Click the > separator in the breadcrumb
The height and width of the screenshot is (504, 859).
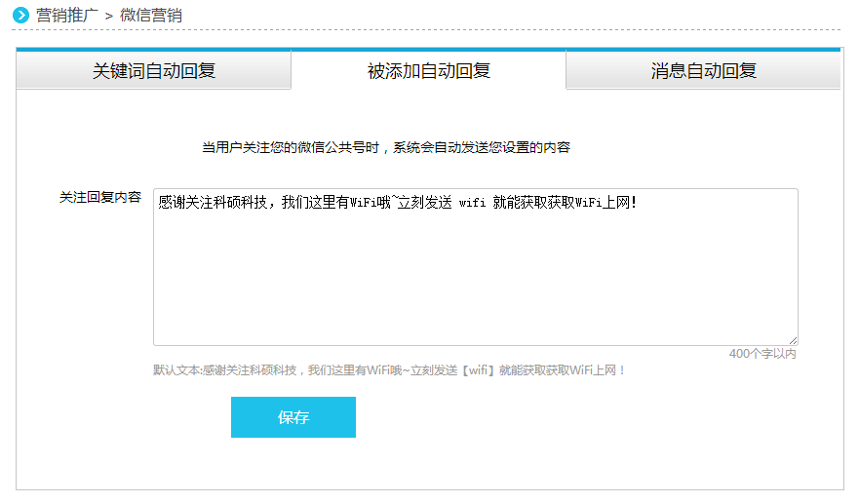(x=108, y=16)
